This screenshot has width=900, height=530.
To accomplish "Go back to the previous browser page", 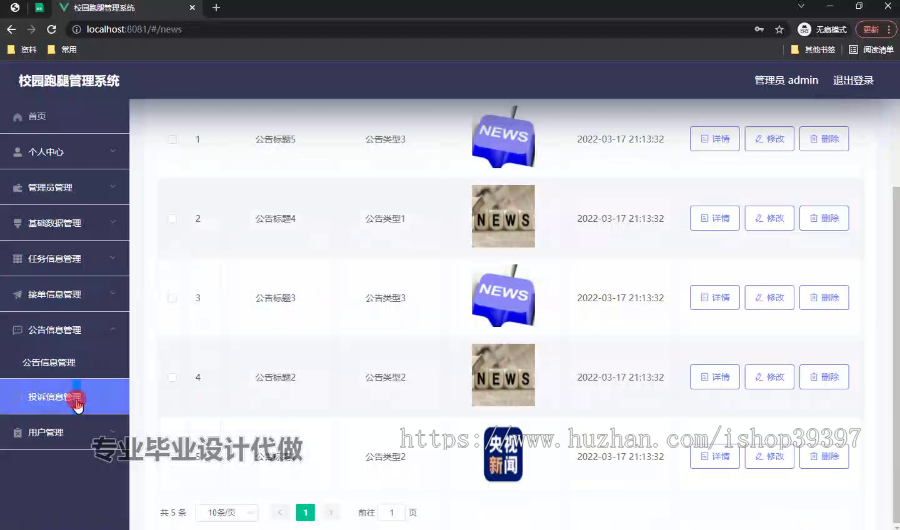I will coord(11,29).
